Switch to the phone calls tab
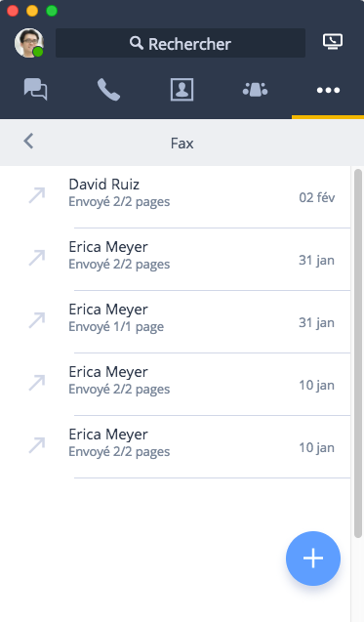This screenshot has height=622, width=364. [108, 90]
